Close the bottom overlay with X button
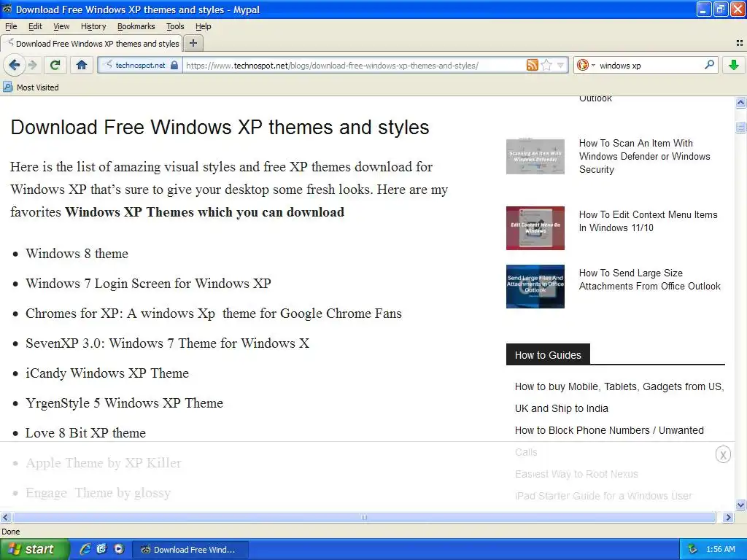Image resolution: width=747 pixels, height=560 pixels. [x=723, y=455]
